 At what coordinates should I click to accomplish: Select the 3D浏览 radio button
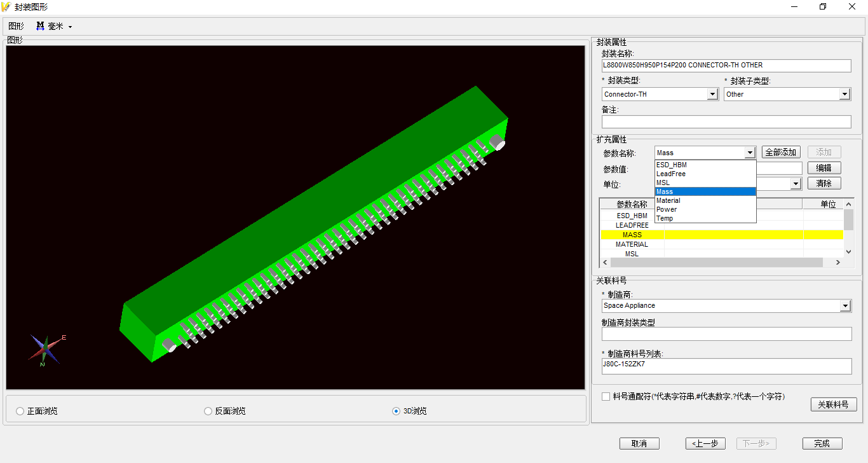click(x=397, y=411)
